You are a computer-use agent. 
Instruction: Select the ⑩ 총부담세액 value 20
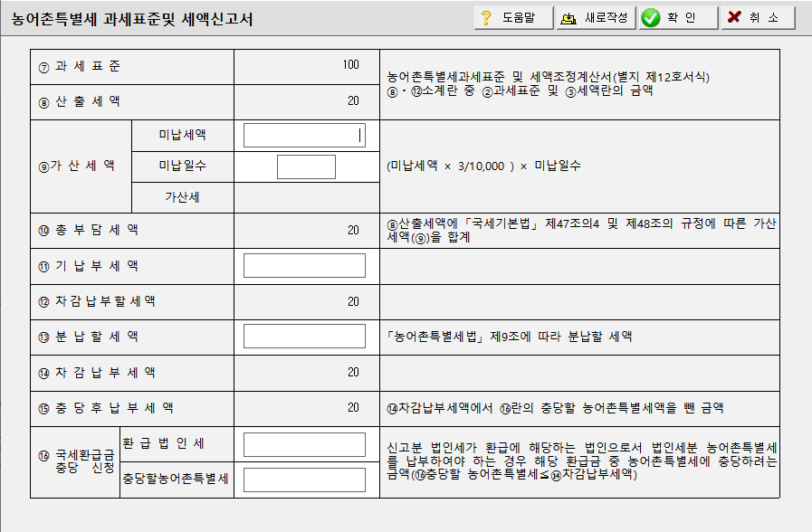click(353, 231)
